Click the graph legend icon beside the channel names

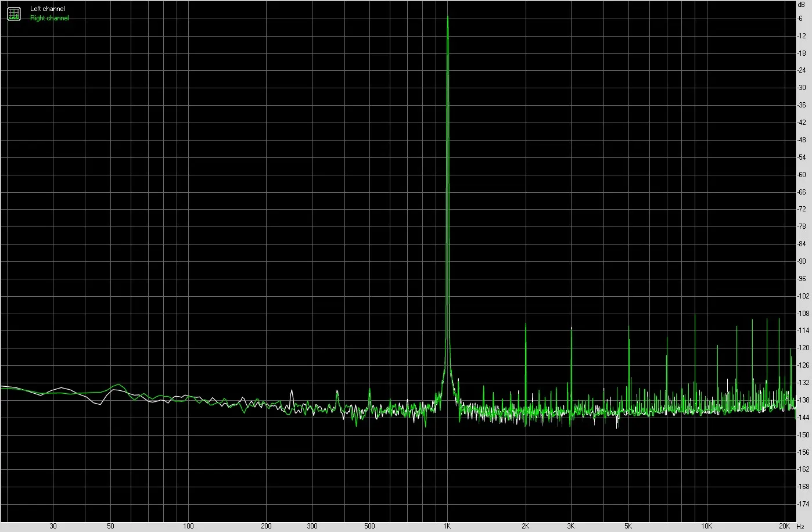(13, 13)
